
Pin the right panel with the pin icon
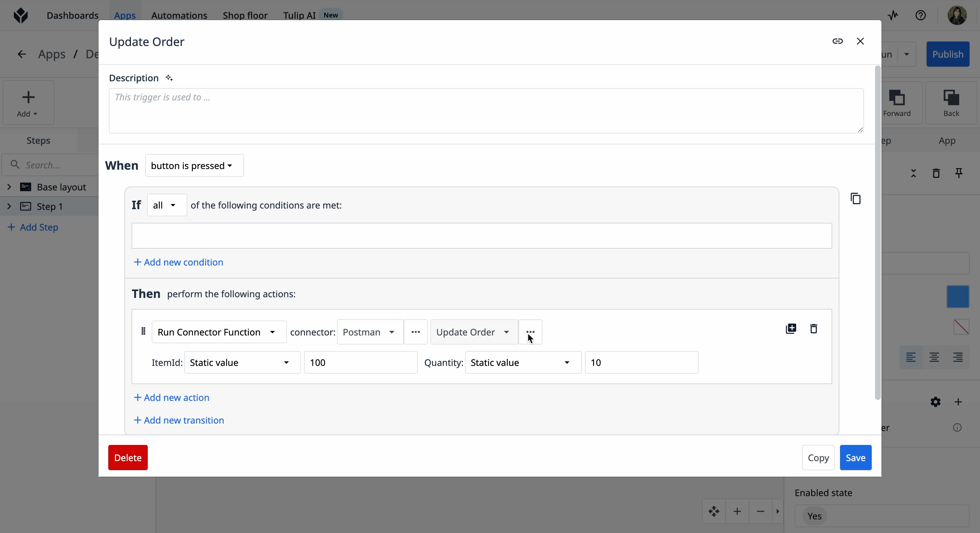pyautogui.click(x=959, y=173)
